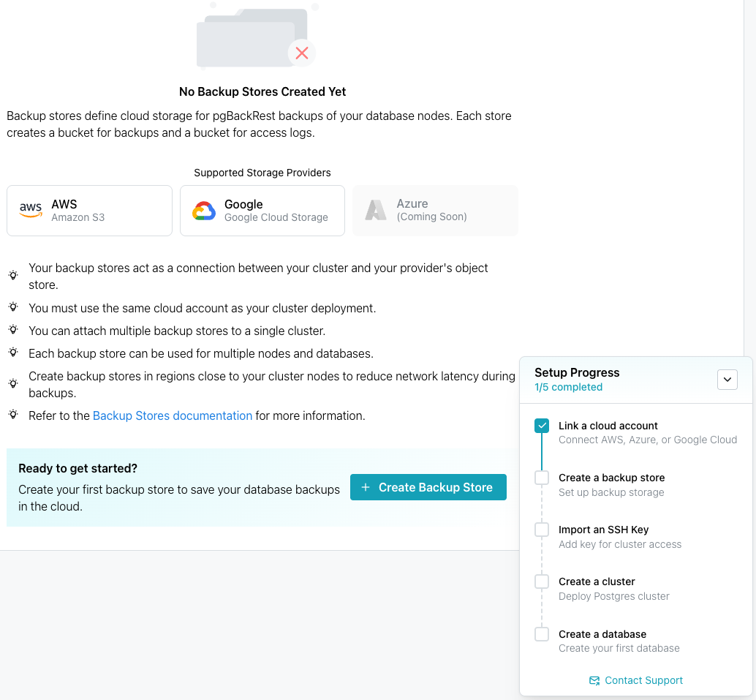Click the Azure coming soon provider icon
Screen dimensions: 756x700
tap(376, 211)
